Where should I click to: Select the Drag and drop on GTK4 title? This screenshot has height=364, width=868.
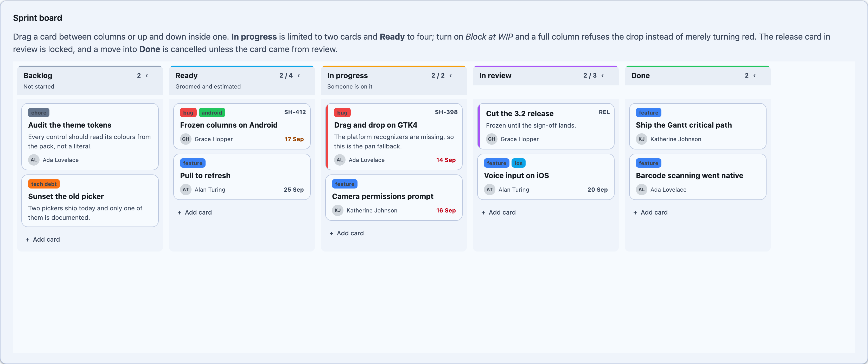[376, 125]
